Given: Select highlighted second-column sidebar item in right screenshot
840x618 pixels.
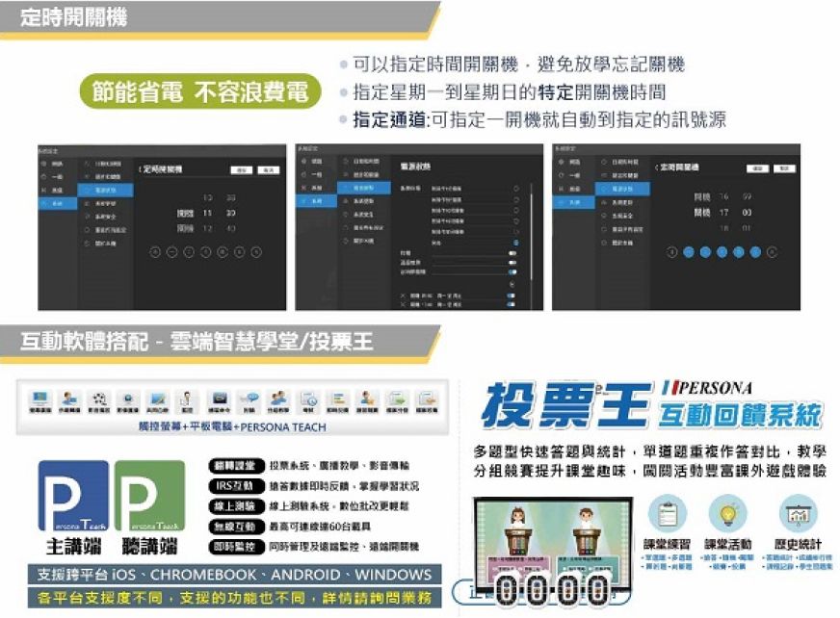Looking at the screenshot, I should pyautogui.click(x=622, y=189).
